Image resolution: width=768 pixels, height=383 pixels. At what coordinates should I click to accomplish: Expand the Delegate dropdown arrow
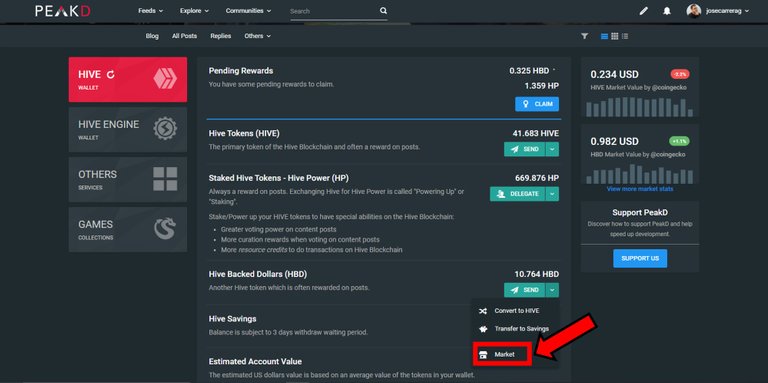(552, 194)
